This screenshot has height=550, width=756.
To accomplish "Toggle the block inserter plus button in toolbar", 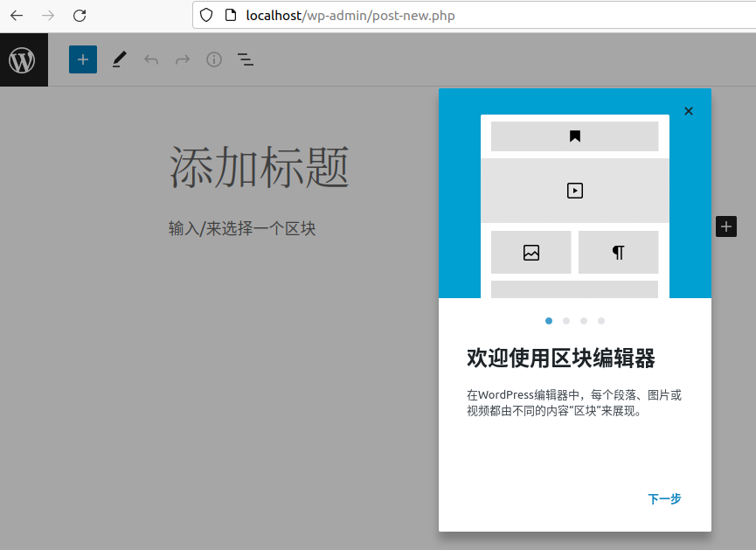I will pyautogui.click(x=83, y=59).
